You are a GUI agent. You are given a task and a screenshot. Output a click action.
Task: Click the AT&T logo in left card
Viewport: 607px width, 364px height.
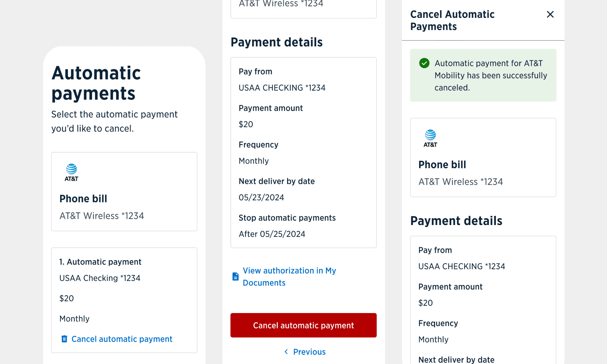pyautogui.click(x=71, y=172)
